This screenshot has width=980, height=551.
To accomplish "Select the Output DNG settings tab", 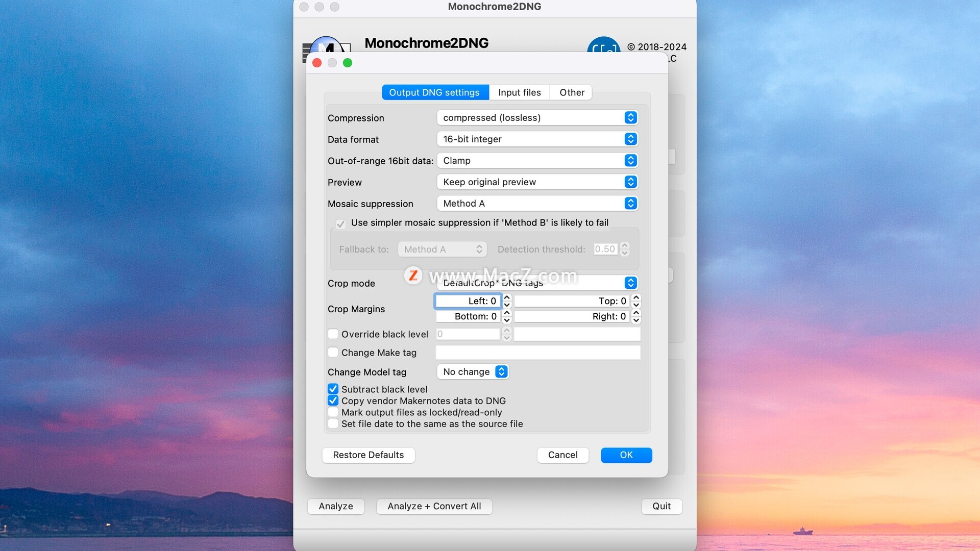I will coord(435,92).
